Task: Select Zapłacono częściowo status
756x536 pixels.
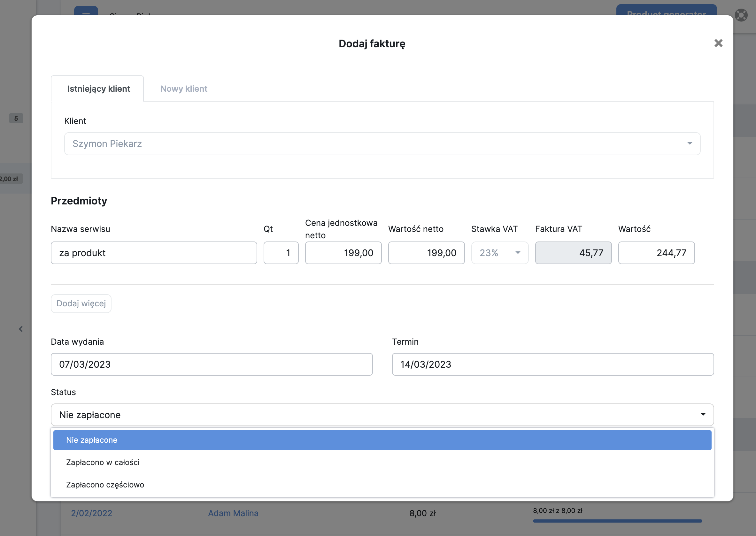Action: click(x=105, y=485)
